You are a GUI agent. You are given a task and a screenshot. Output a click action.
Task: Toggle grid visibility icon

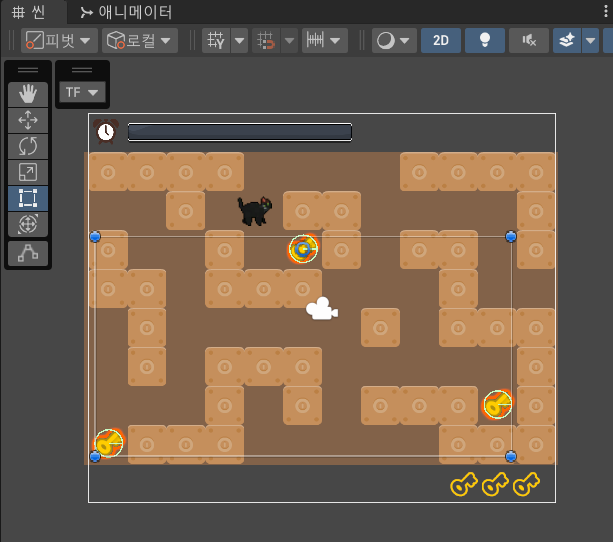coord(216,40)
